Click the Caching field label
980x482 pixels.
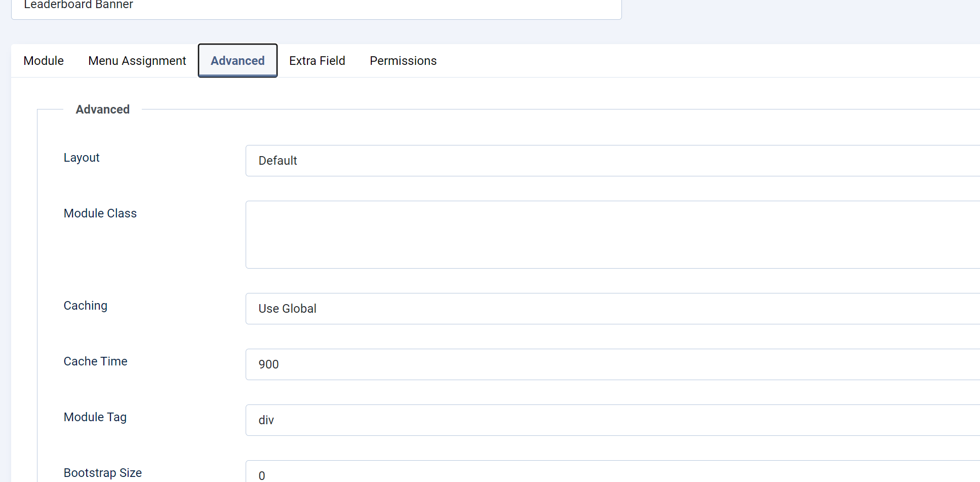coord(86,306)
